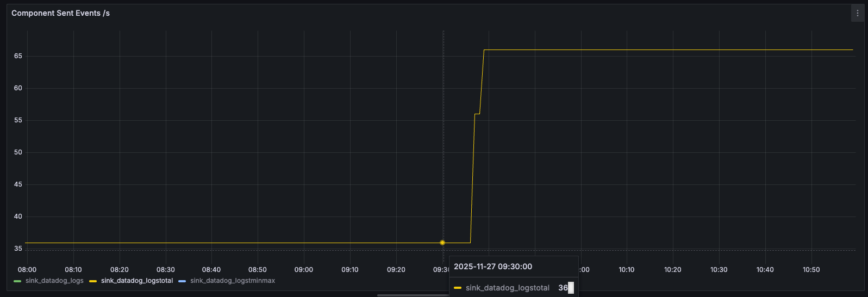Open the panel's three-dot menu
The width and height of the screenshot is (868, 297).
coord(858,13)
